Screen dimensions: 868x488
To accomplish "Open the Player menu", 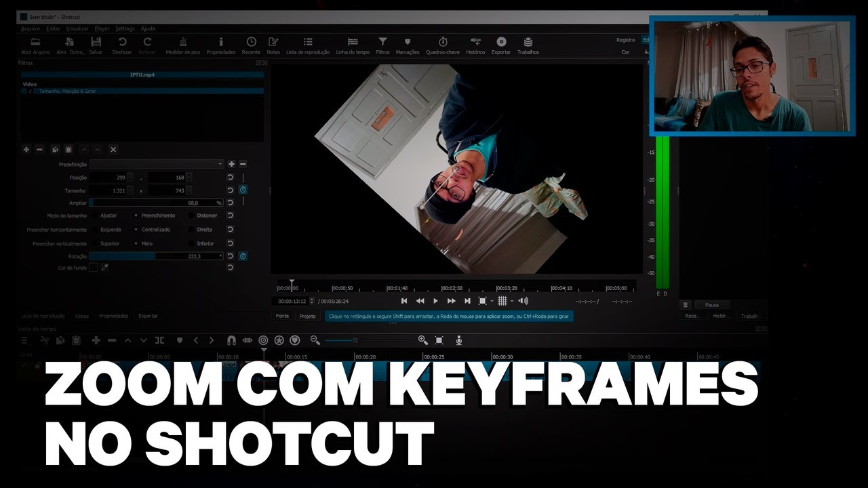I will [x=102, y=28].
